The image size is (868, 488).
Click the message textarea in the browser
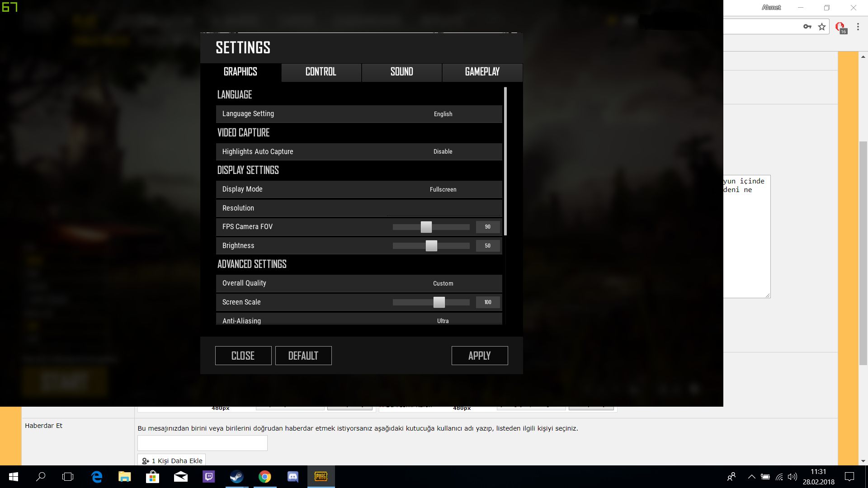tap(747, 236)
